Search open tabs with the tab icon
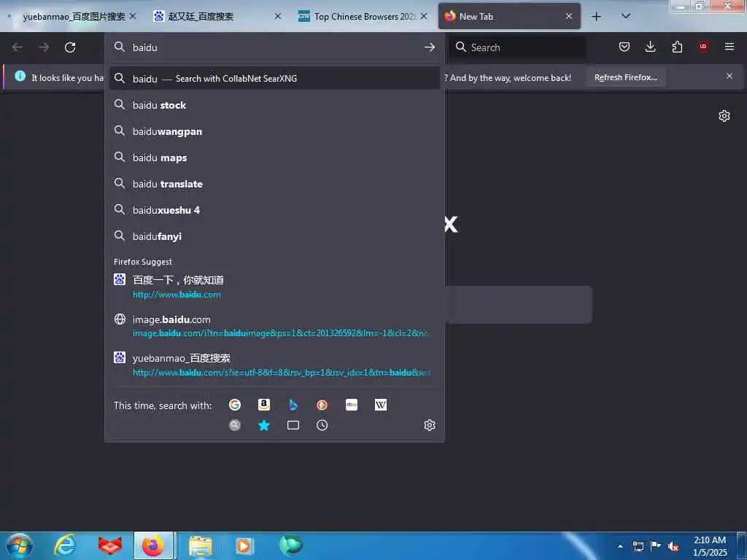This screenshot has width=747, height=560. coord(293,425)
